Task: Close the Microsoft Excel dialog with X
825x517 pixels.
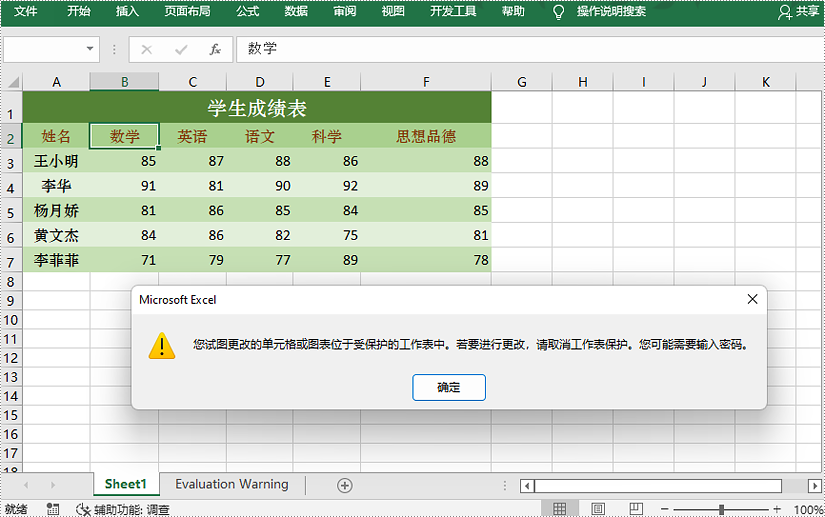Action: pyautogui.click(x=752, y=299)
